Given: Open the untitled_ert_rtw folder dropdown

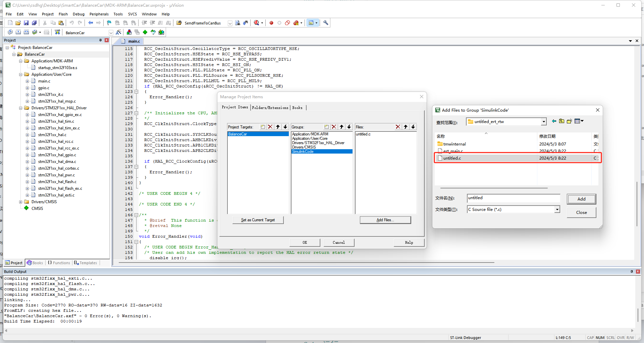Looking at the screenshot, I should [543, 122].
